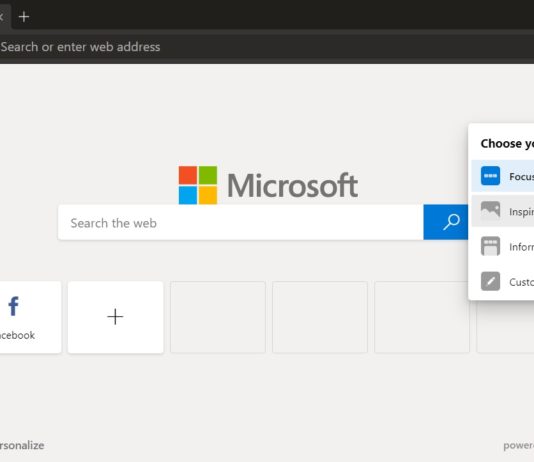Image resolution: width=534 pixels, height=462 pixels.
Task: Click the Custom layout pencil icon
Action: pos(490,281)
